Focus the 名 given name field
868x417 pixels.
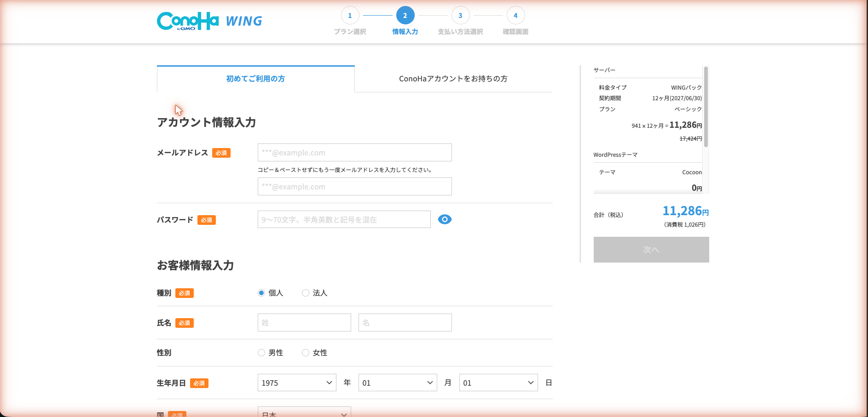pyautogui.click(x=405, y=322)
